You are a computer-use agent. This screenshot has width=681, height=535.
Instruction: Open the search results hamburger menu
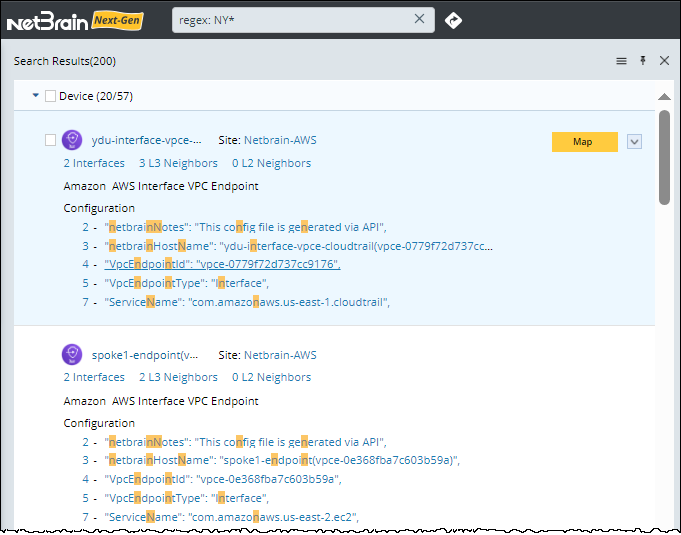click(x=621, y=61)
